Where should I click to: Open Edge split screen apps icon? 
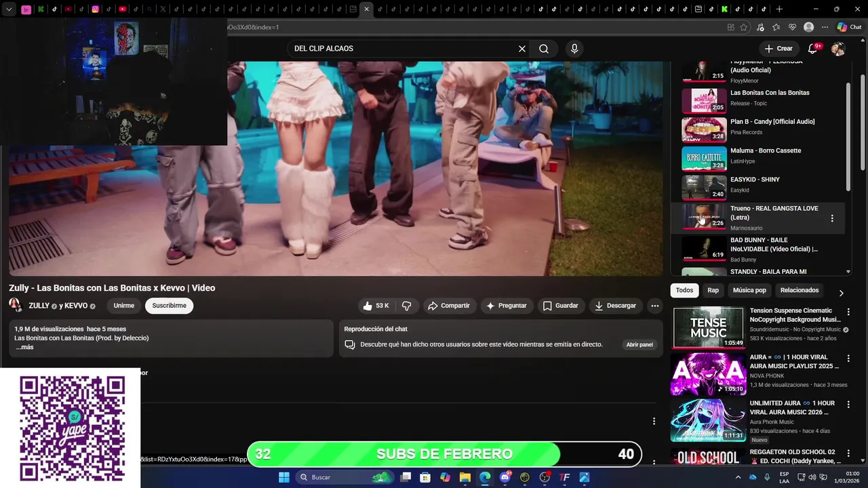pyautogui.click(x=730, y=27)
